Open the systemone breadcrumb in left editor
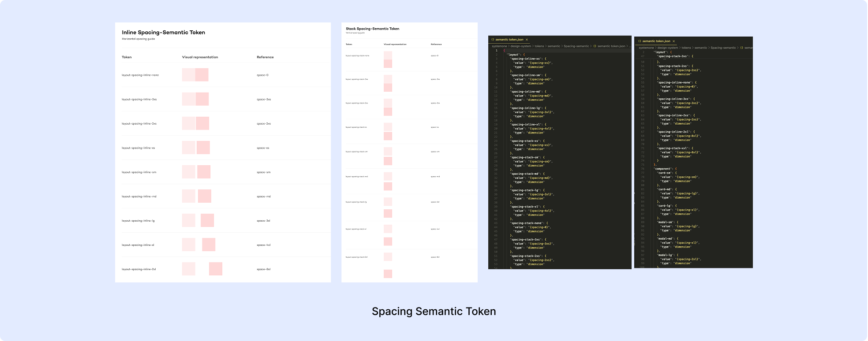This screenshot has height=341, width=868. pos(499,46)
